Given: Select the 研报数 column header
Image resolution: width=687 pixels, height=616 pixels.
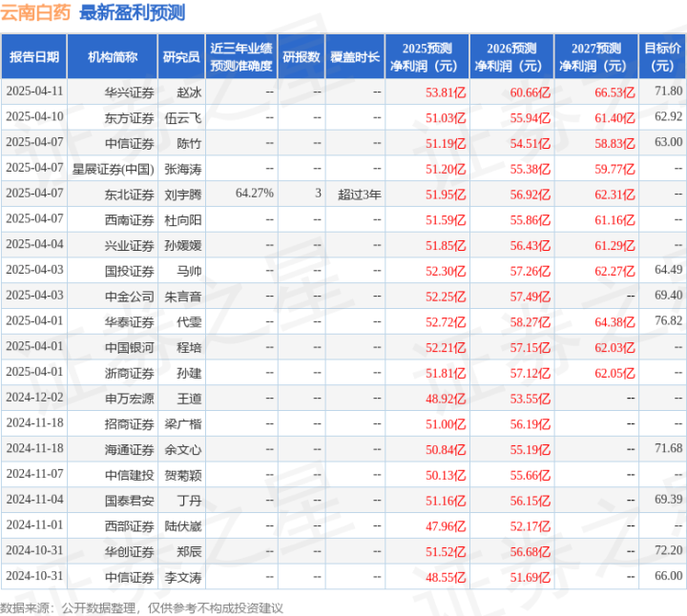Looking at the screenshot, I should tap(301, 57).
